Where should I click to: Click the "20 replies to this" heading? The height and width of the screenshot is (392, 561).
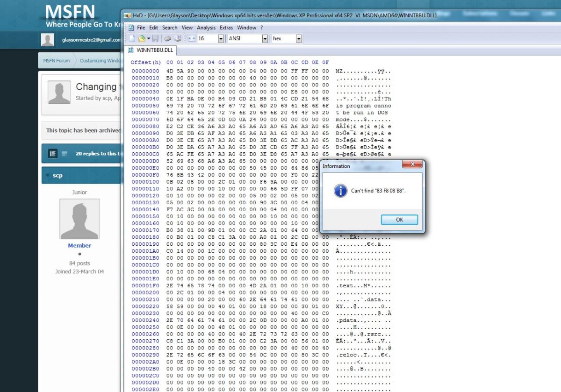98,153
